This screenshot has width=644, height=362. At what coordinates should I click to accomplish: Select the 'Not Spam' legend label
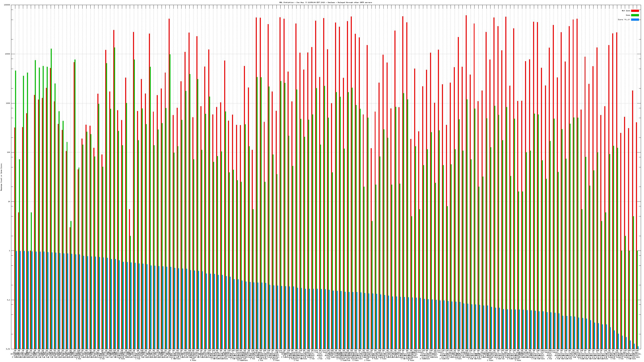coord(626,11)
